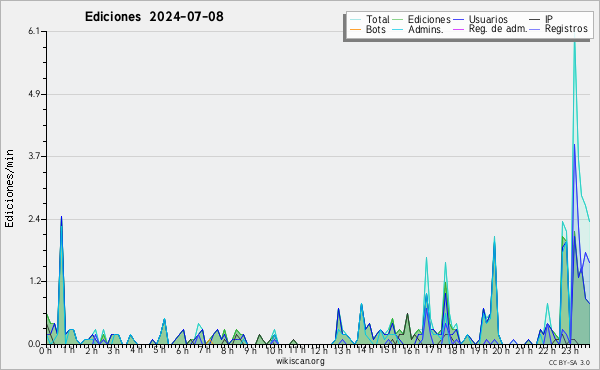Click the Bots orange legend line
600x370 pixels.
355,29
